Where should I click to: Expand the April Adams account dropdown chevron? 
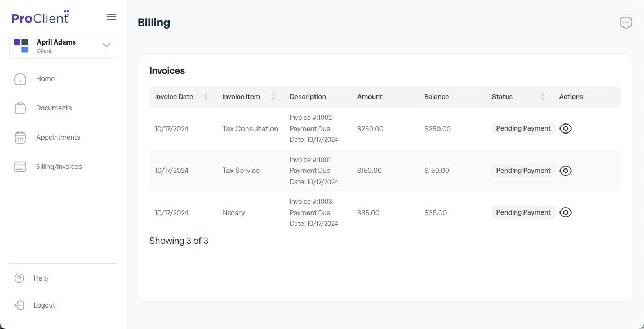pyautogui.click(x=106, y=45)
